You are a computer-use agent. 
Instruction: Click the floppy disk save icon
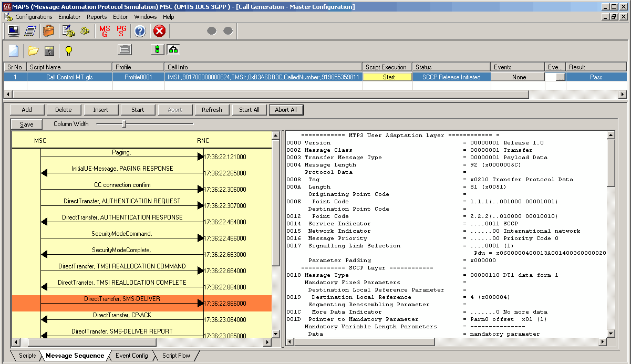(49, 50)
